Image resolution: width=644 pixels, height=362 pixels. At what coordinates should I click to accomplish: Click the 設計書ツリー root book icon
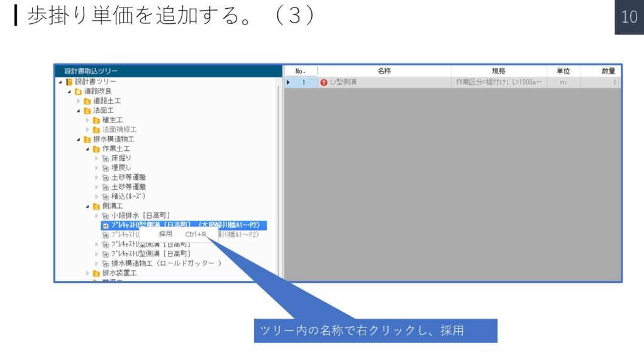[x=69, y=82]
